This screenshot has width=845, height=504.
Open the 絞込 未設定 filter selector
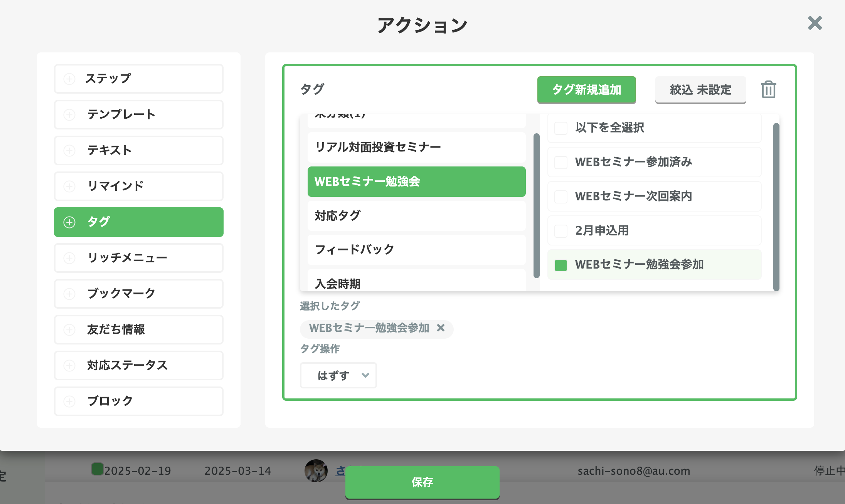click(700, 90)
